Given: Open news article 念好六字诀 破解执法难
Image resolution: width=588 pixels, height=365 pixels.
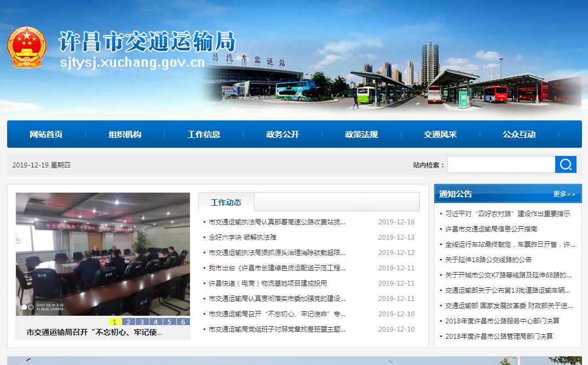Looking at the screenshot, I should 243,237.
